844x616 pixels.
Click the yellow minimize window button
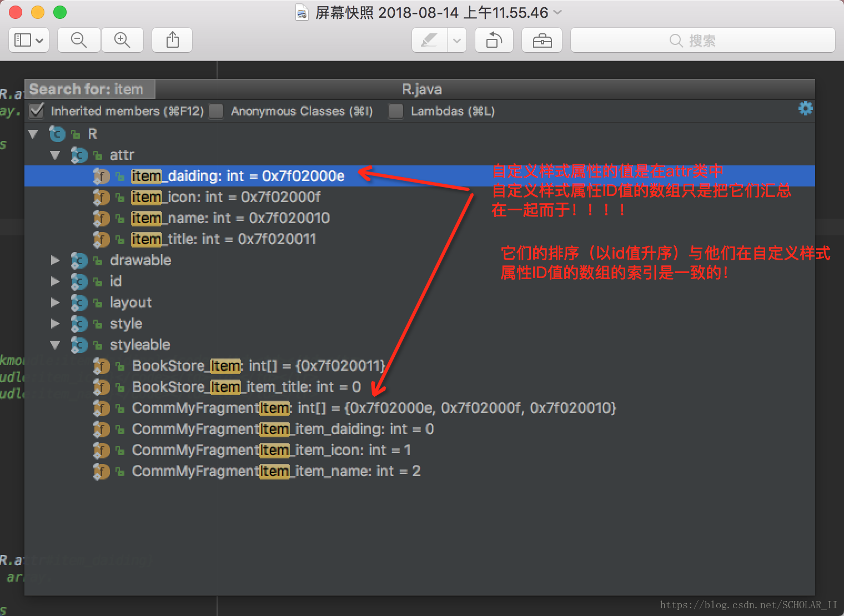point(38,12)
